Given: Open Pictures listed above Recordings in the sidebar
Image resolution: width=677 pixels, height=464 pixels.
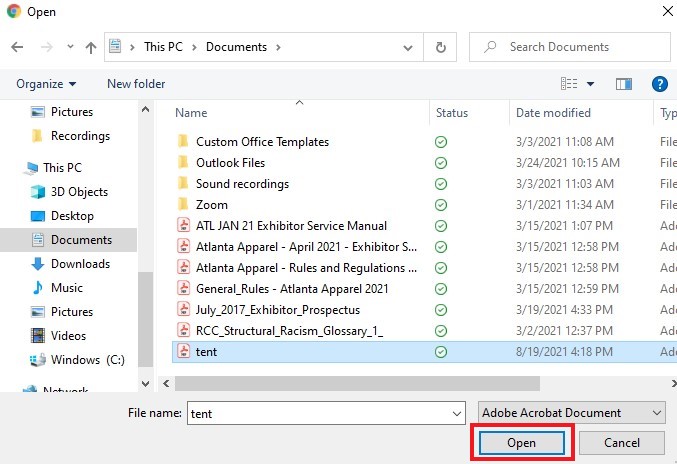Looking at the screenshot, I should [x=72, y=112].
